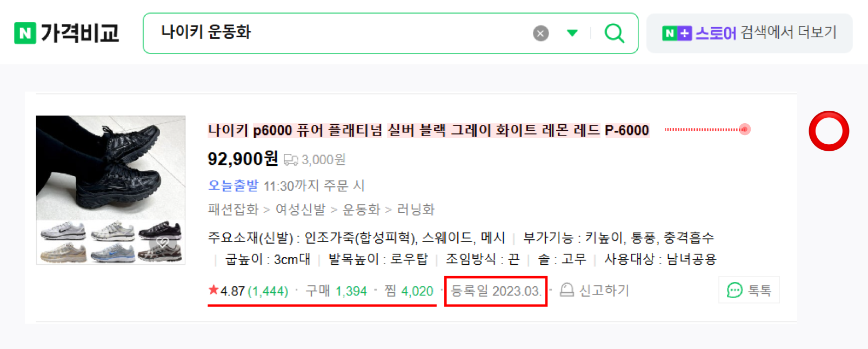This screenshot has height=349, width=868.
Task: Clear the search text with X icon
Action: click(x=540, y=33)
